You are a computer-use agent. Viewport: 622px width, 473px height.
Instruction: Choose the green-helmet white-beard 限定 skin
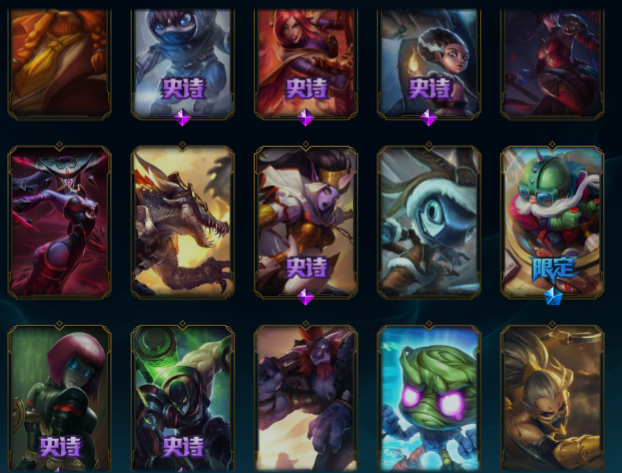(x=552, y=222)
